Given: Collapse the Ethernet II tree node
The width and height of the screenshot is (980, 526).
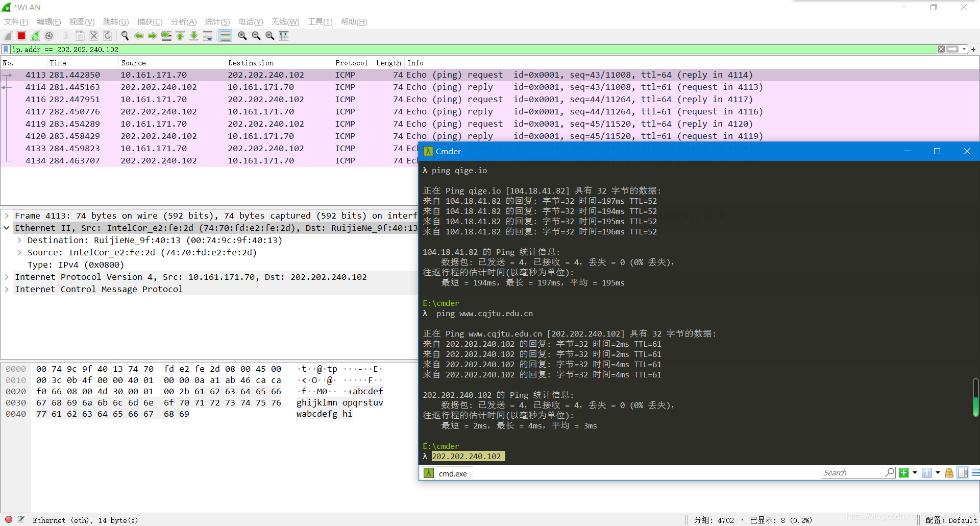Looking at the screenshot, I should tap(7, 228).
